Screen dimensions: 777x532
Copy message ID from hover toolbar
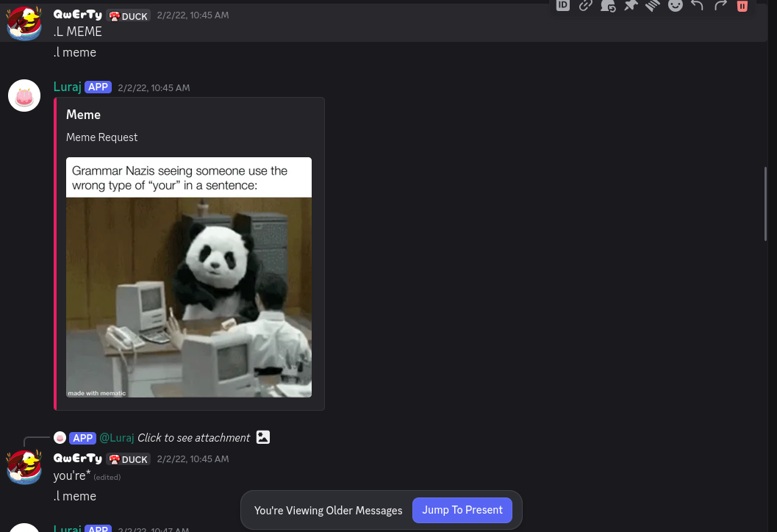tap(563, 5)
